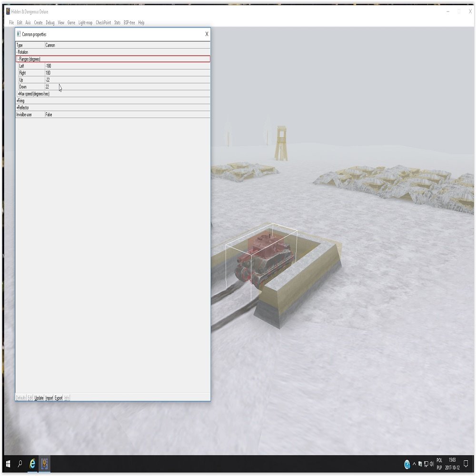Click the Left range value field -180
Image resolution: width=476 pixels, height=476 pixels.
point(127,66)
